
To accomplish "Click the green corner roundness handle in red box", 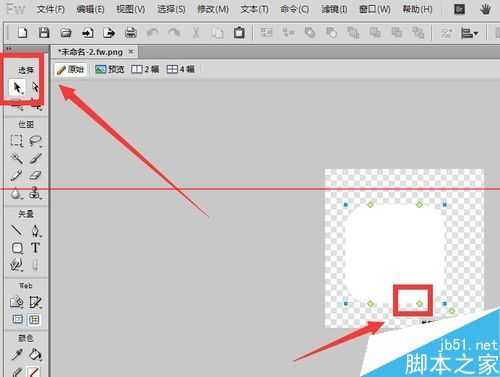I will tap(419, 304).
